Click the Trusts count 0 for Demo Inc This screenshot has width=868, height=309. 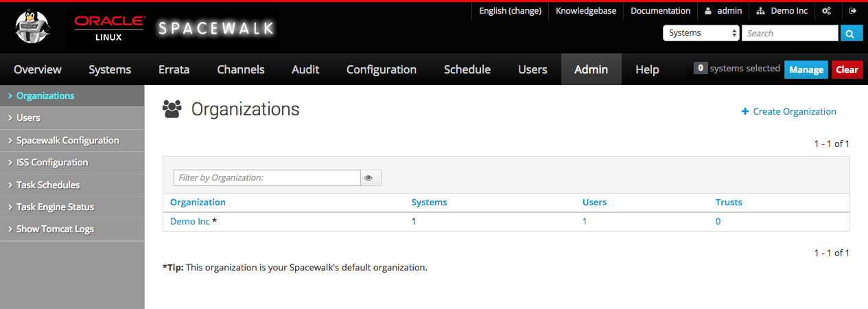[718, 221]
